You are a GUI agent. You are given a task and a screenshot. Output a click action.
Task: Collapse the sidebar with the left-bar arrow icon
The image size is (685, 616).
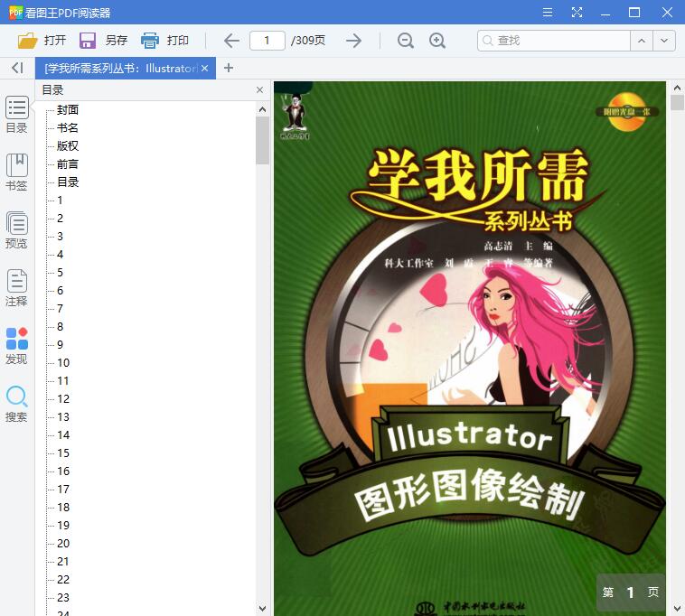(x=17, y=68)
